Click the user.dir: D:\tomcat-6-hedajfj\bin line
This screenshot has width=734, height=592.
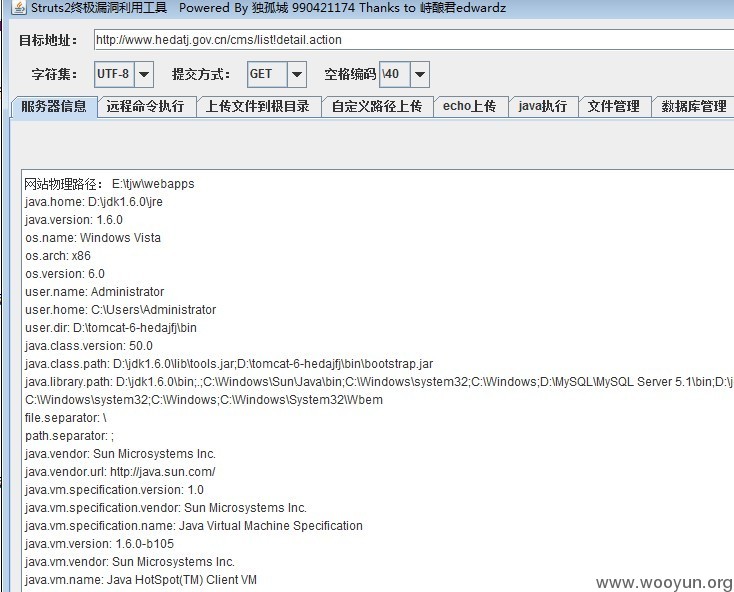click(111, 328)
